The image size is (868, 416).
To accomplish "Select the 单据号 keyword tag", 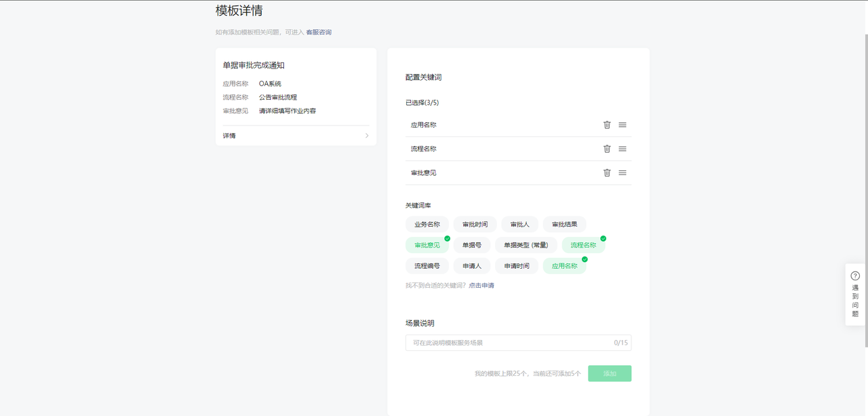I will coord(472,245).
